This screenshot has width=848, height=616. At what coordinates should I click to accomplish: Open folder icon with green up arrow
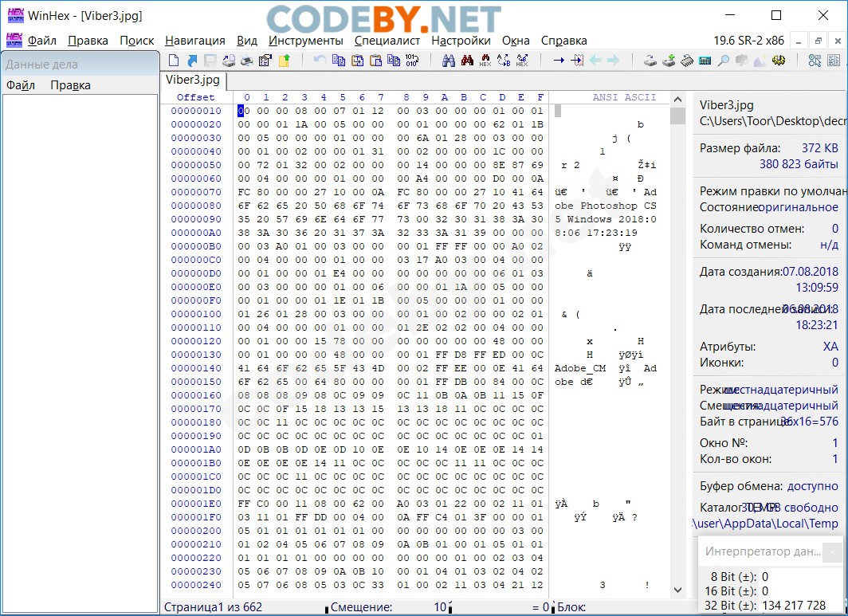point(285,60)
